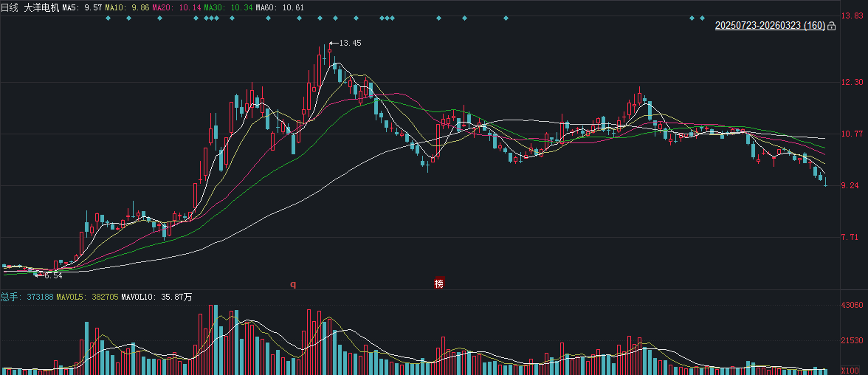Select the MA60 indicator label
Image resolution: width=868 pixels, height=375 pixels.
click(278, 7)
